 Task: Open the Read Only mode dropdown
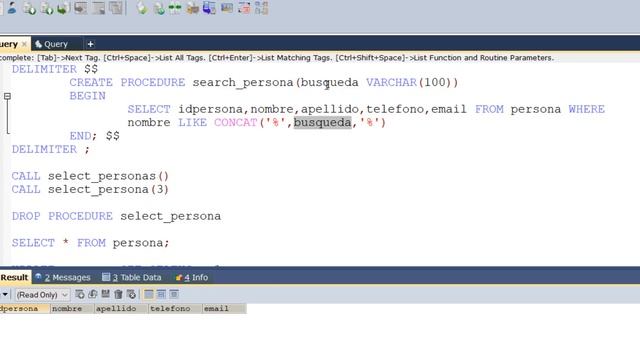(x=42, y=294)
